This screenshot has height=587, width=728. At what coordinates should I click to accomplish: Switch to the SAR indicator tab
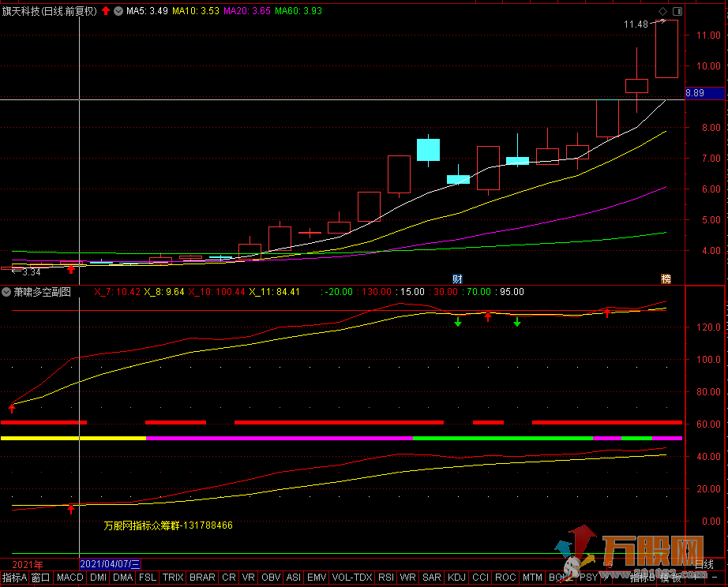tap(431, 578)
